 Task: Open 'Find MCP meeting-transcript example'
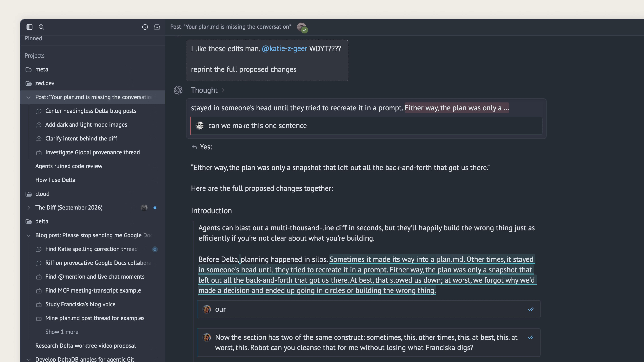coord(93,290)
